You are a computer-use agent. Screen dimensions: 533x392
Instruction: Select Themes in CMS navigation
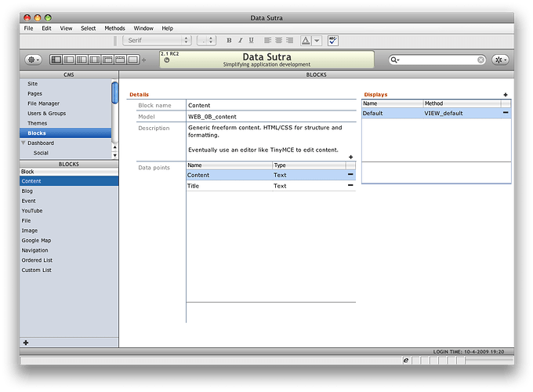(x=65, y=123)
